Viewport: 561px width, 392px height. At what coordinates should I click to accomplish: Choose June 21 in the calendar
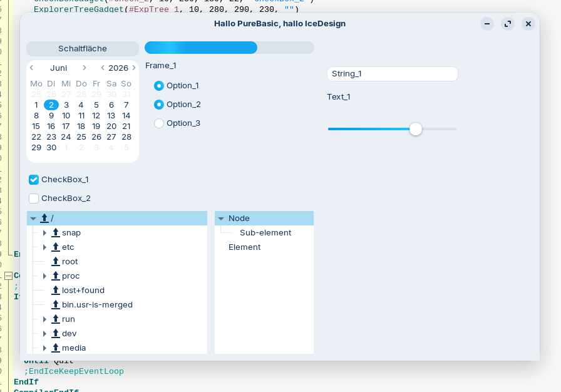pos(126,126)
